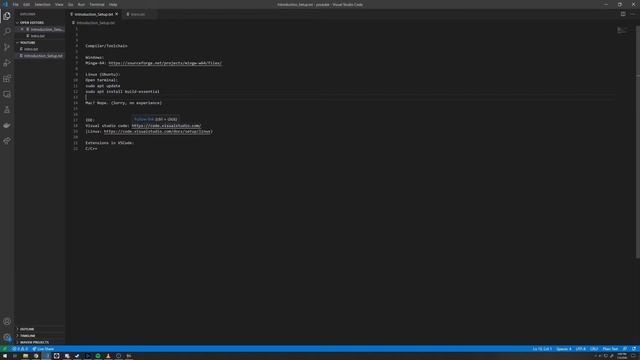Open the Run and Debug view
Viewport: 640px width, 360px height.
[x=7, y=63]
